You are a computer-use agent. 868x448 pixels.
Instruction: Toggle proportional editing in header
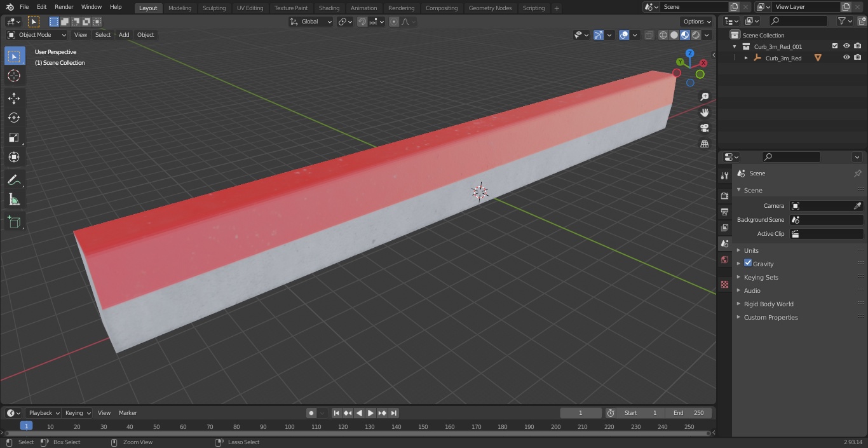(394, 22)
